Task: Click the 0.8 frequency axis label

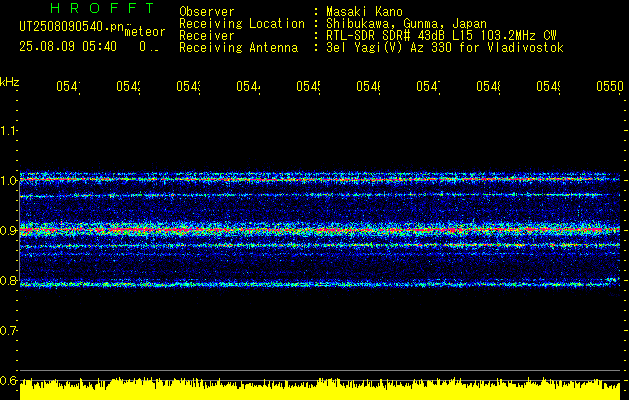Action: click(x=9, y=281)
